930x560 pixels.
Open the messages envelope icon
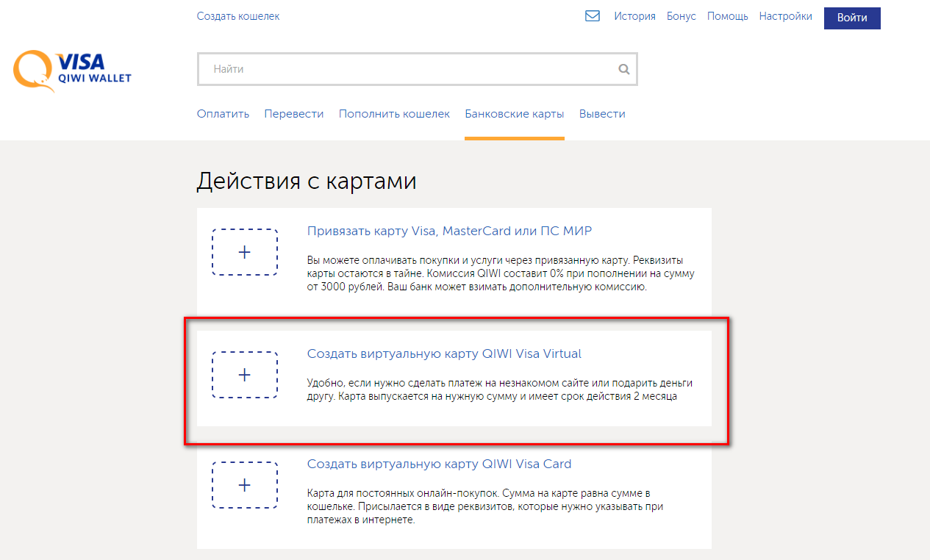coord(593,16)
